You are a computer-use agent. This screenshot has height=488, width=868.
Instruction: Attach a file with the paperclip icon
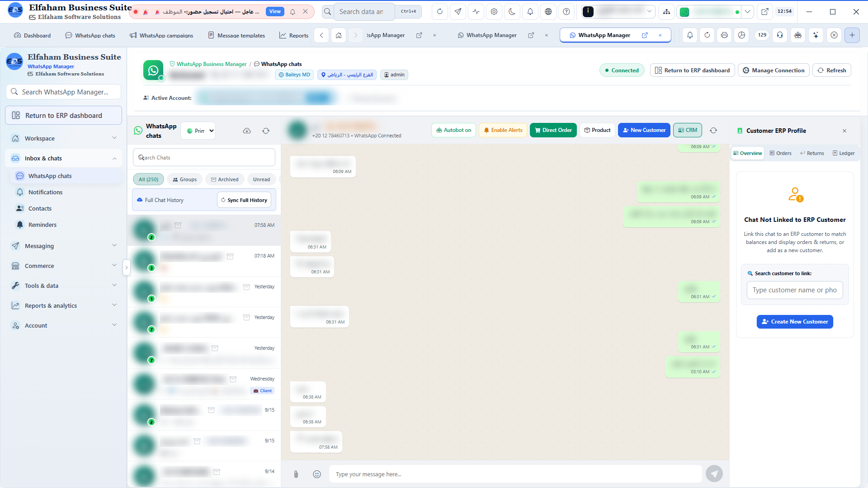296,474
